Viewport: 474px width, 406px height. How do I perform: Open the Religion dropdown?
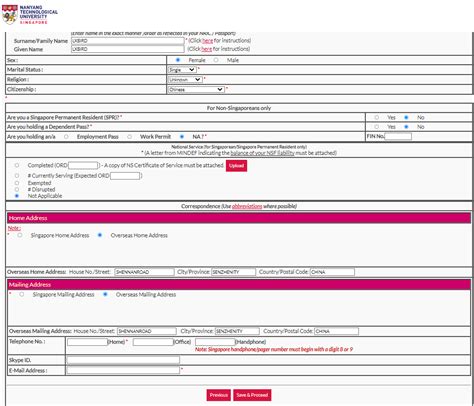(x=185, y=80)
